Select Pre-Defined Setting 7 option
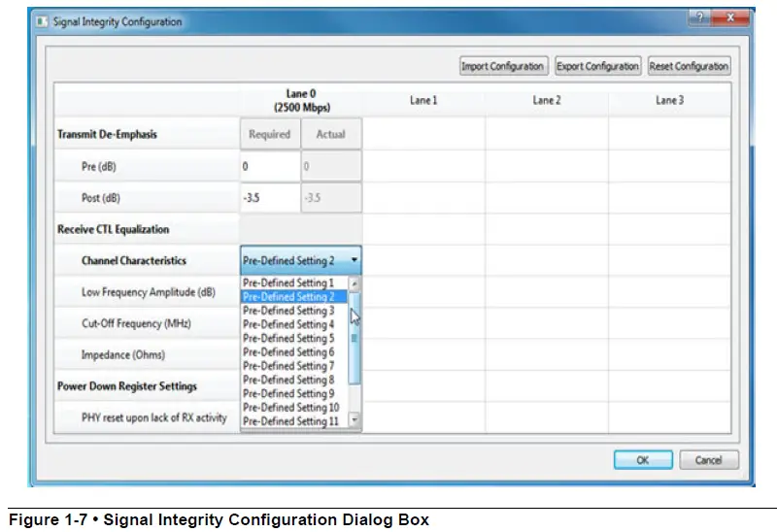777x532 pixels. tap(294, 366)
